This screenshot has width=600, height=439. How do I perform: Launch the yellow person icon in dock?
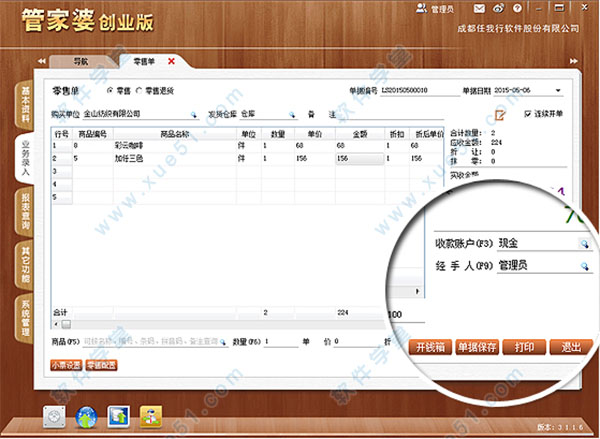151,417
